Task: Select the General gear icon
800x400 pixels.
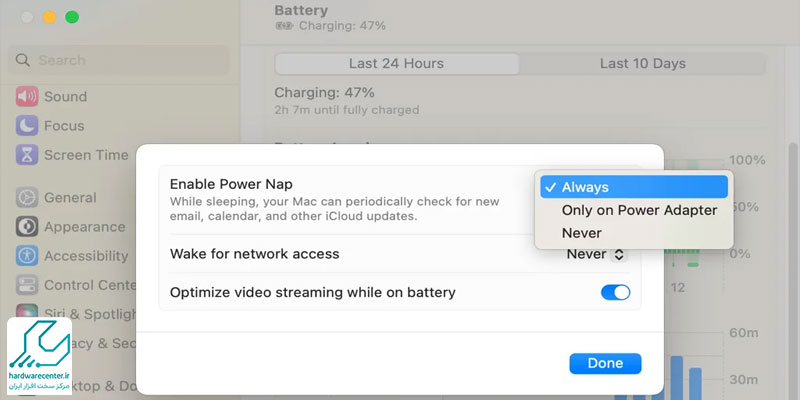Action: click(26, 198)
